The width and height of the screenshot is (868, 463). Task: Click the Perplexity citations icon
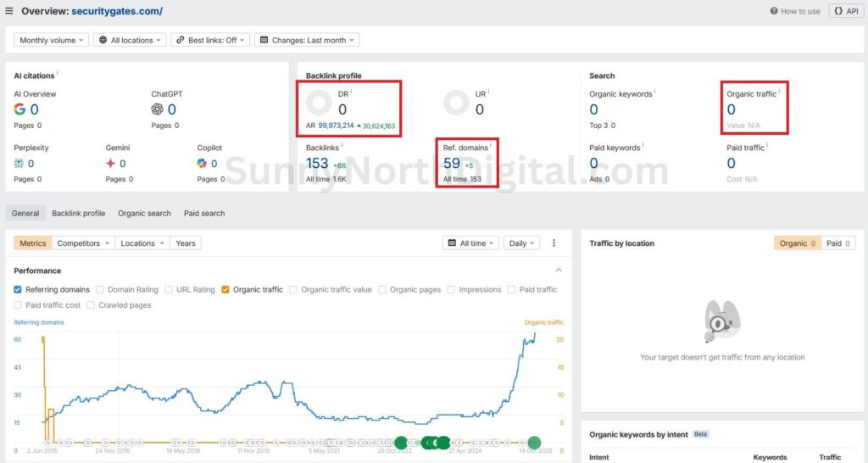tap(19, 164)
